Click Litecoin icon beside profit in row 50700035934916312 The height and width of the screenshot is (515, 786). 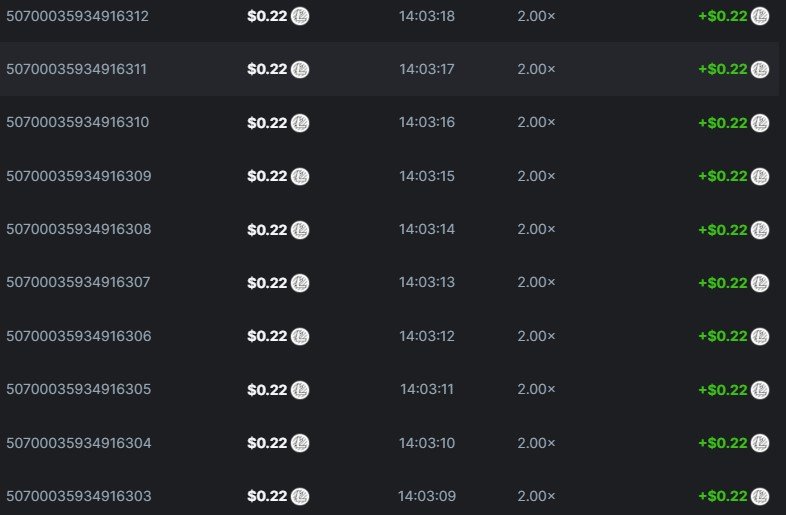click(760, 16)
